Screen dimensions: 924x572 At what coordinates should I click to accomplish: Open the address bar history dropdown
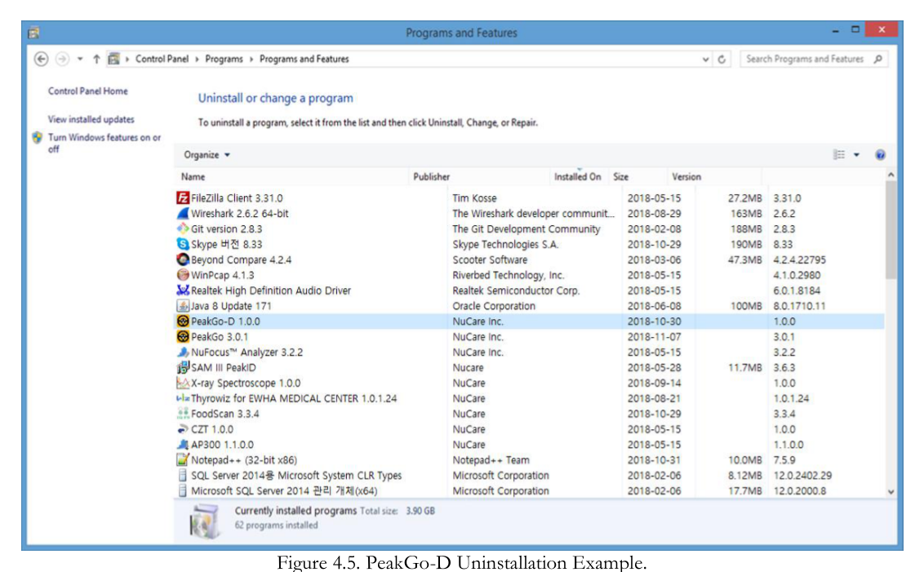tap(705, 60)
